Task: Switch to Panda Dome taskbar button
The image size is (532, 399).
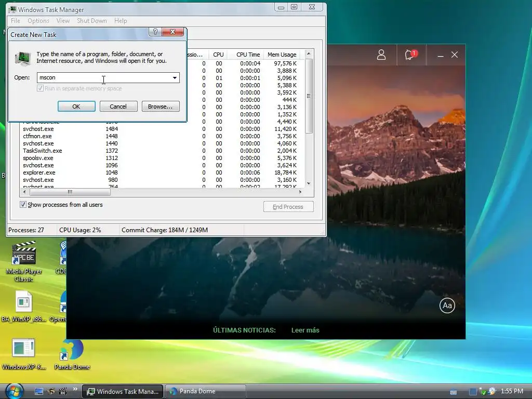Action: (x=206, y=392)
